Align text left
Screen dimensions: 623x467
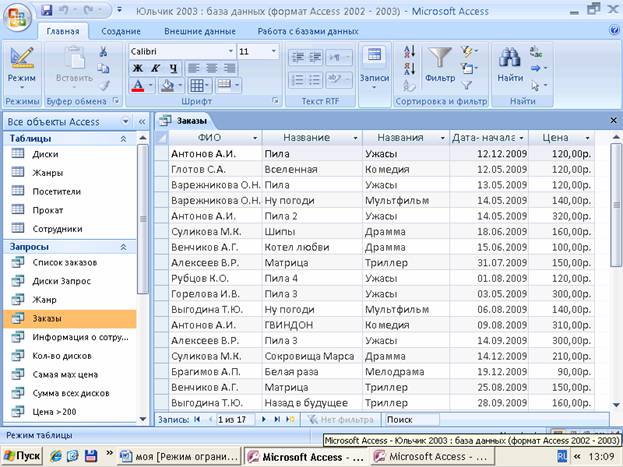click(x=193, y=68)
